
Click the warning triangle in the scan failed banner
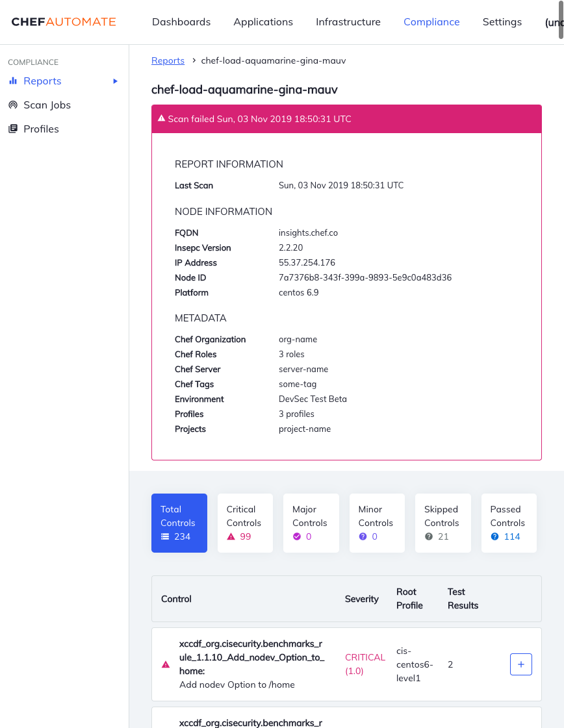click(x=160, y=118)
